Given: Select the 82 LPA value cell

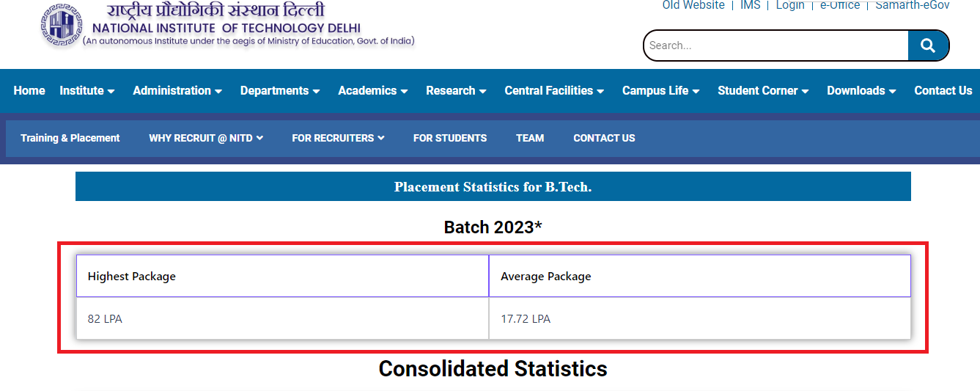Looking at the screenshot, I should coord(283,318).
